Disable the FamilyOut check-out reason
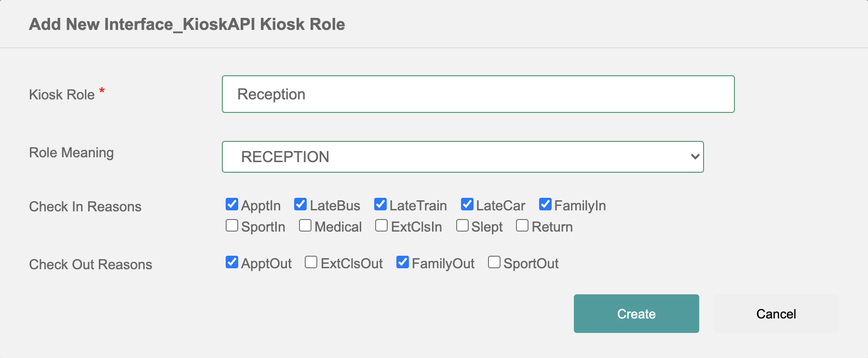This screenshot has height=358, width=868. (x=403, y=262)
